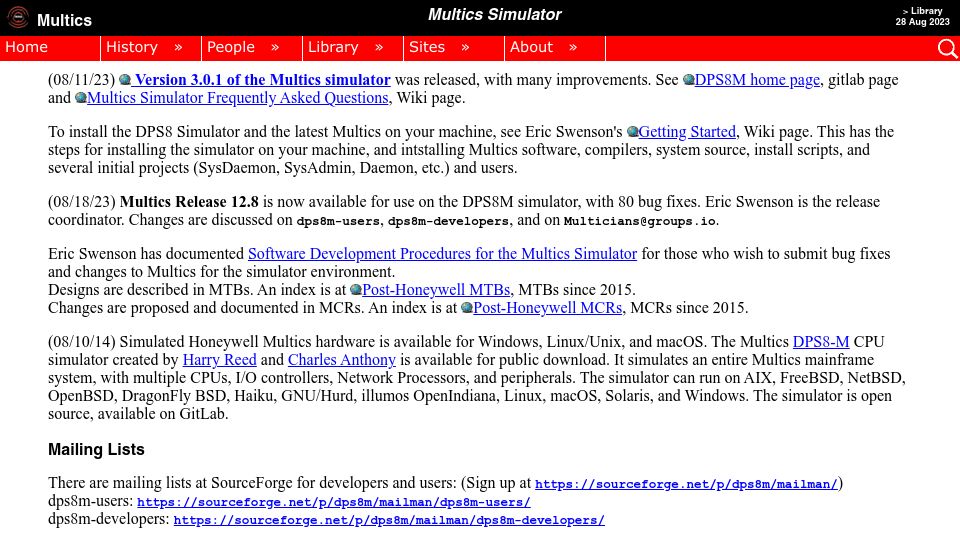960x540 pixels.
Task: Open Harry Reed's page link
Action: pyautogui.click(x=219, y=359)
